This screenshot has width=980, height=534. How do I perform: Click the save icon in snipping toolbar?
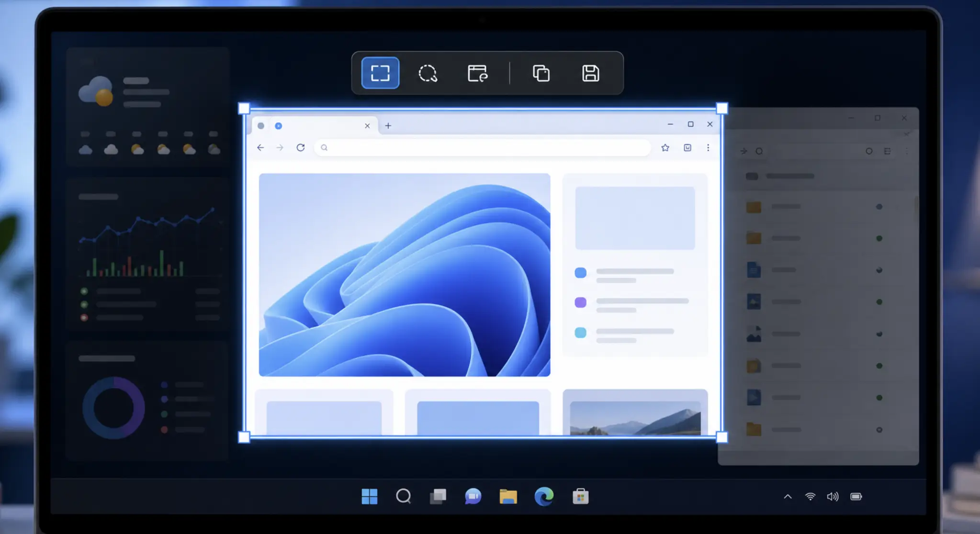(590, 73)
